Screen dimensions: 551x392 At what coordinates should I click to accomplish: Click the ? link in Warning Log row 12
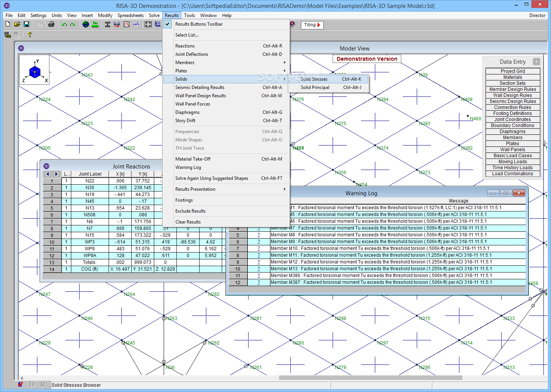click(x=259, y=282)
